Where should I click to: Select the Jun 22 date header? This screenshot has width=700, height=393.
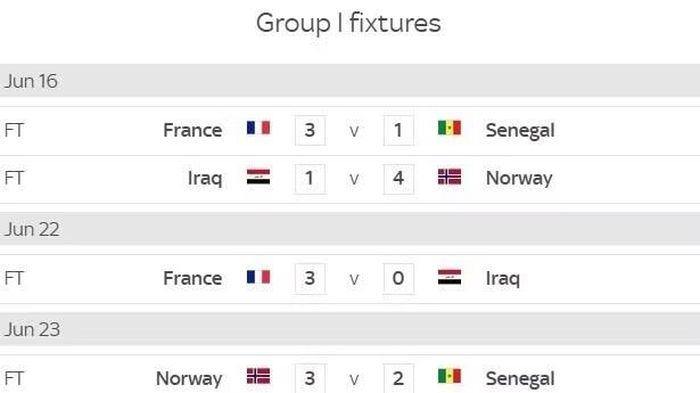tap(350, 229)
